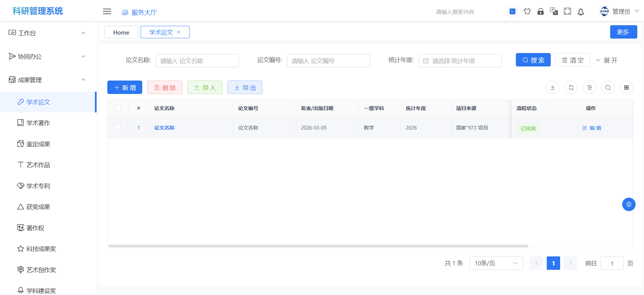Open the blue floating settings gear
The image size is (644, 295).
coord(629,204)
